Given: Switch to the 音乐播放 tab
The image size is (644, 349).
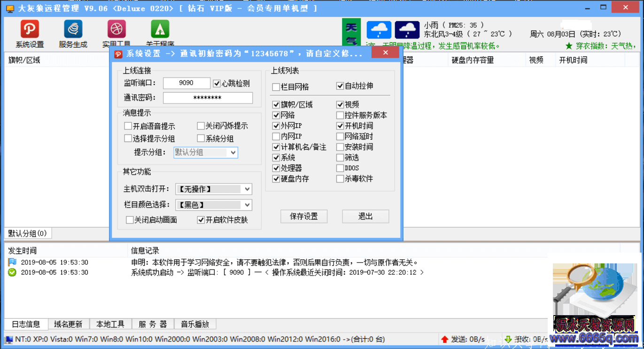Looking at the screenshot, I should coord(195,324).
